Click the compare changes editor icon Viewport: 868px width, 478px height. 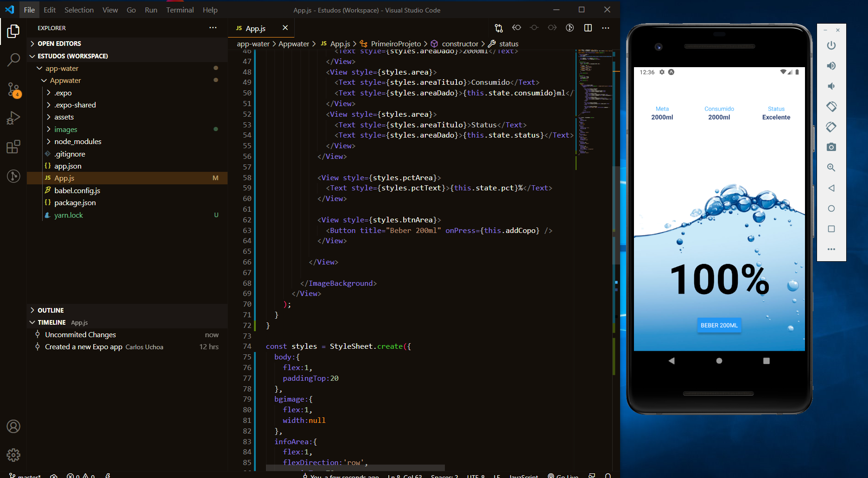(x=499, y=28)
